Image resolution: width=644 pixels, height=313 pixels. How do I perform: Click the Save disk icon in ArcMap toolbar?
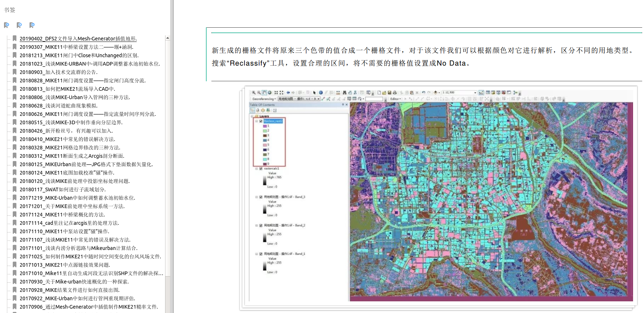coord(389,93)
